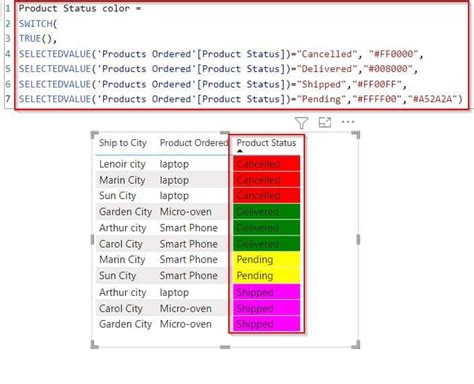
Task: Select Pending cell in Marin City Smart Phone row
Action: tap(266, 260)
